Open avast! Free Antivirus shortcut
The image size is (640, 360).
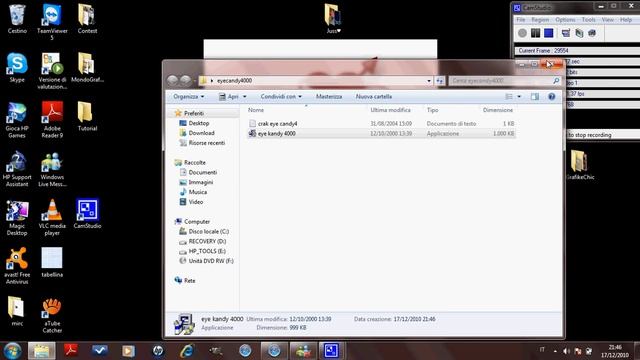pos(17,266)
